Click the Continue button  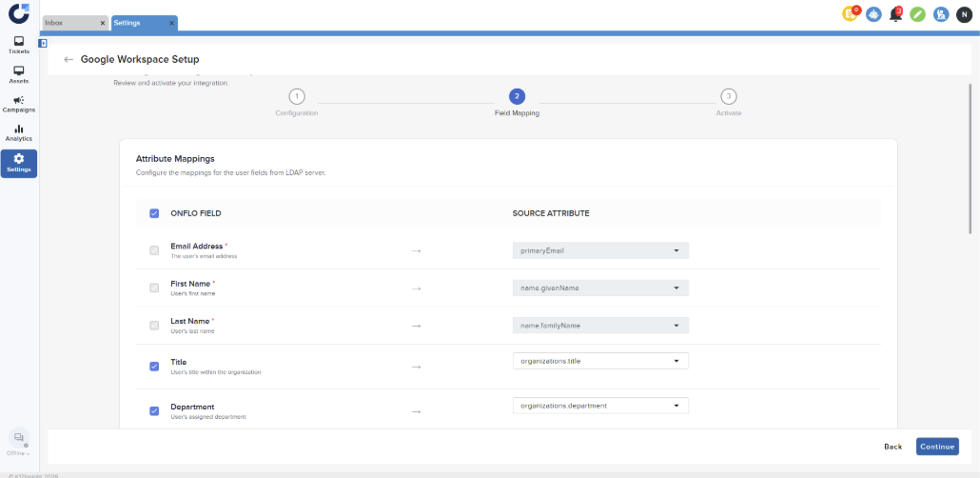[x=937, y=447]
